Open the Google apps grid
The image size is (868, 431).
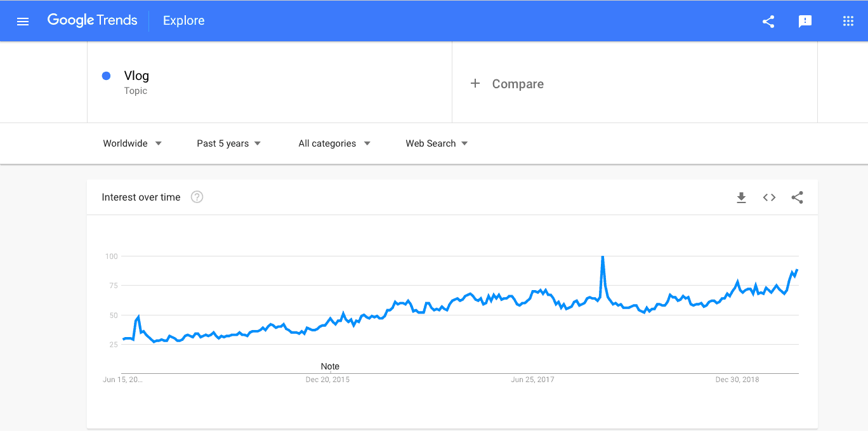(x=848, y=21)
